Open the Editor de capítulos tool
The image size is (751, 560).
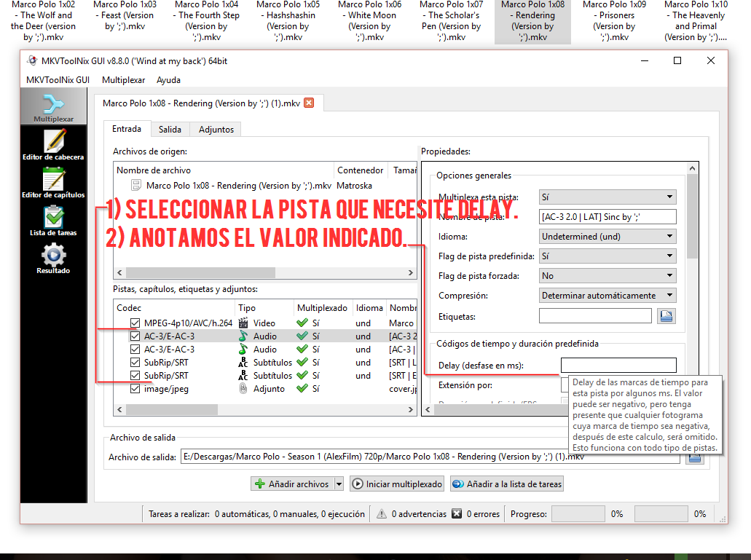coord(53,184)
